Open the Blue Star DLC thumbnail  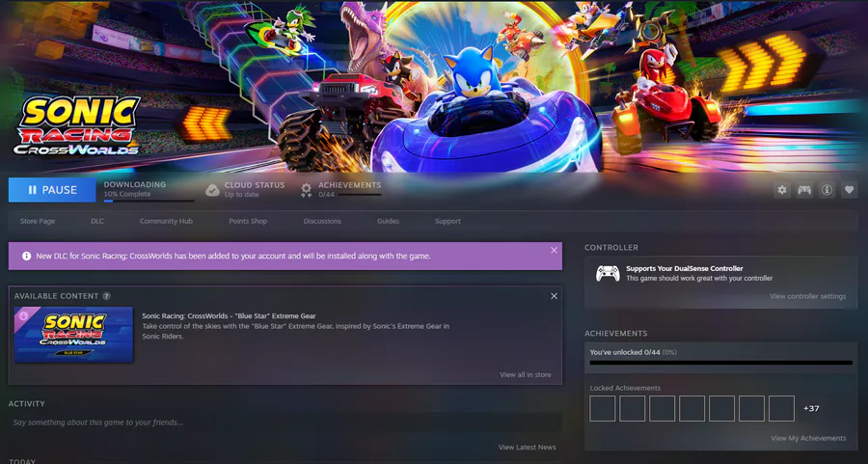73,335
